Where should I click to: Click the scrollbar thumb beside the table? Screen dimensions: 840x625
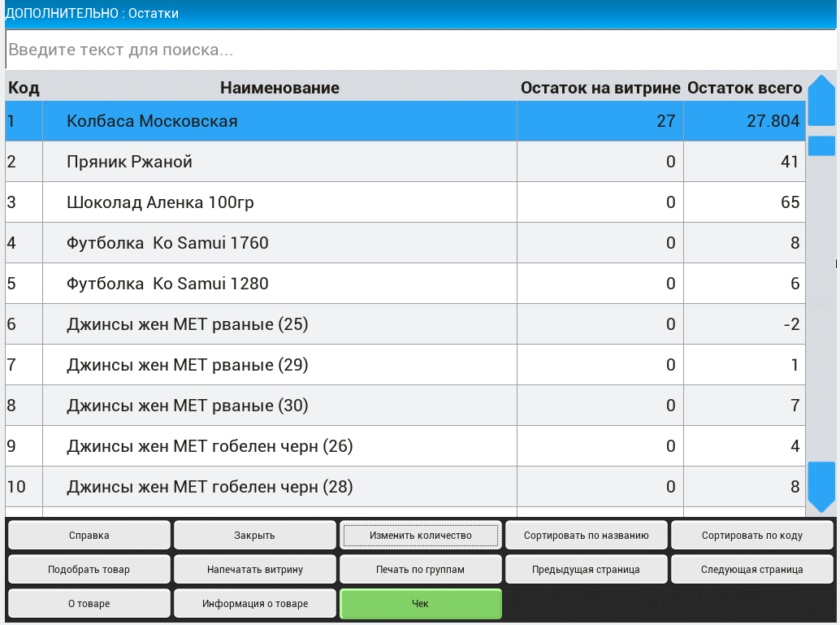tap(821, 145)
